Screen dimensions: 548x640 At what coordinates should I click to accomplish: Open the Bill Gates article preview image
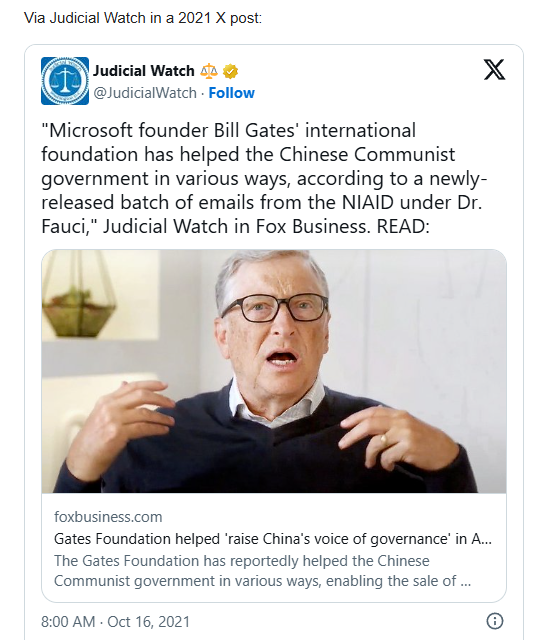tap(274, 371)
